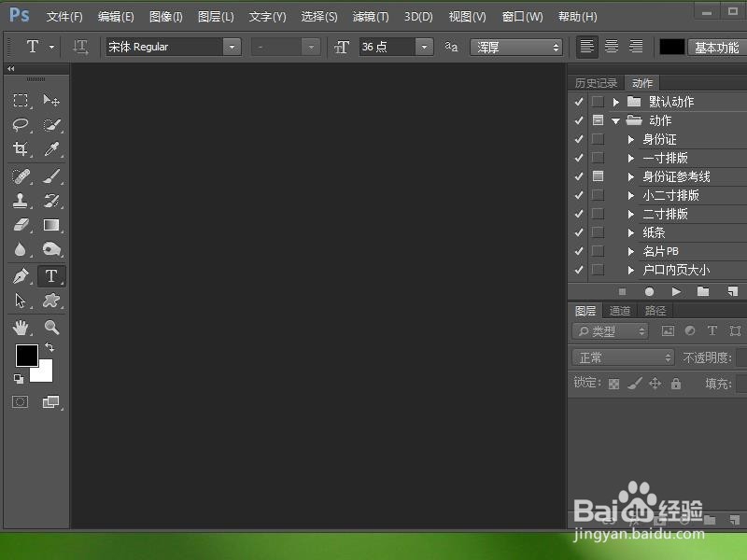Toggle Quick Mask mode
Viewport: 747px width, 560px height.
pos(20,402)
